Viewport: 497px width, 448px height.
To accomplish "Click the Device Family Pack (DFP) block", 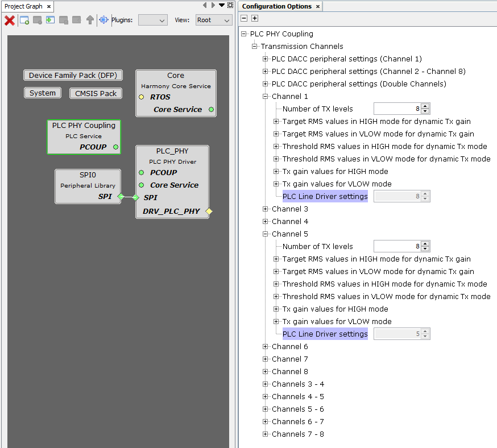I will [72, 76].
